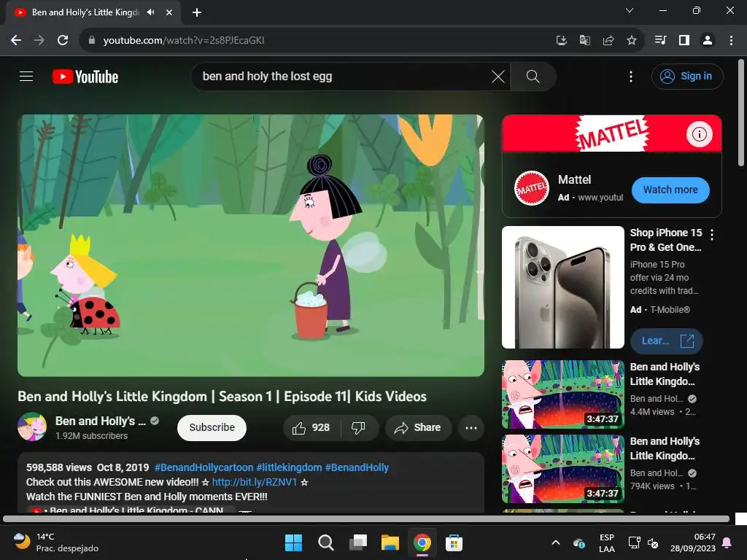
Task: Open media controls in Chrome toolbar
Action: [x=660, y=41]
